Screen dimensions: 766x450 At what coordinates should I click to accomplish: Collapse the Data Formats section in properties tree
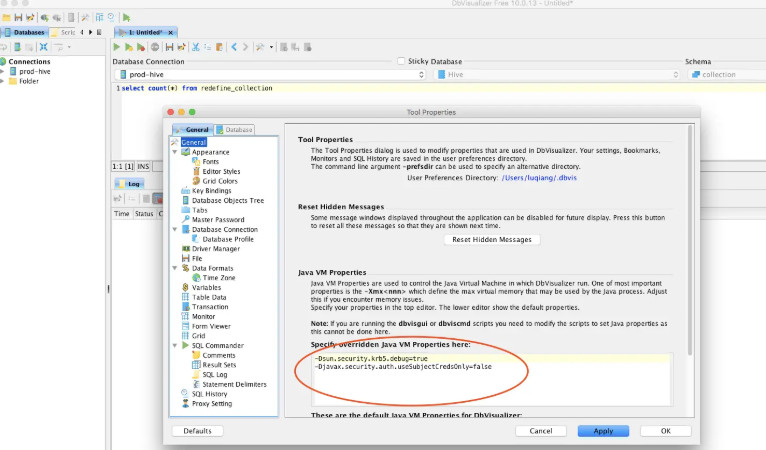click(175, 268)
